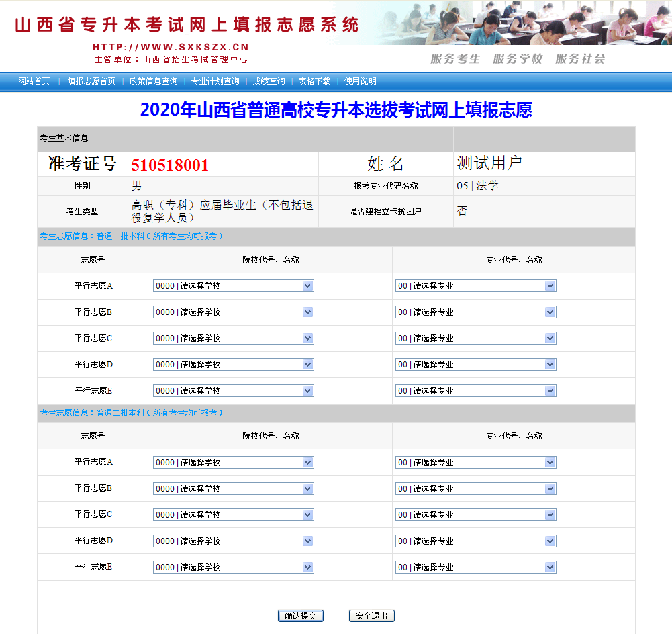Open 使用说明 navigation link
672x634 pixels.
(361, 81)
